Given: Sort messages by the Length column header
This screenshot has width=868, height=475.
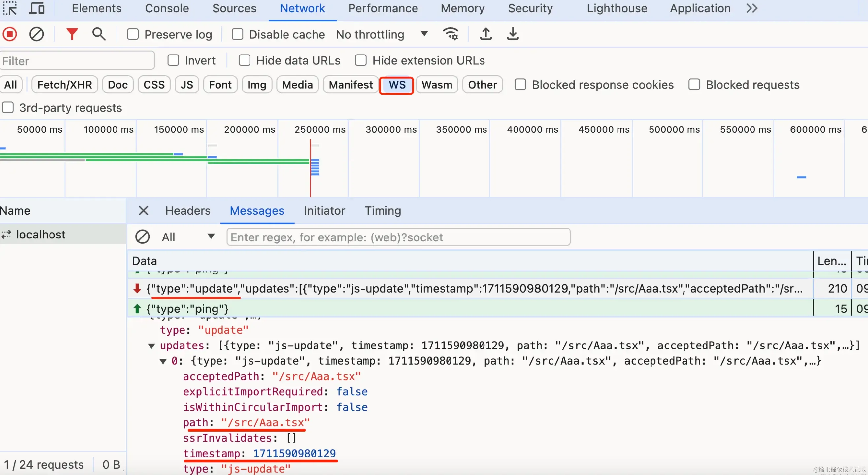Looking at the screenshot, I should 832,261.
